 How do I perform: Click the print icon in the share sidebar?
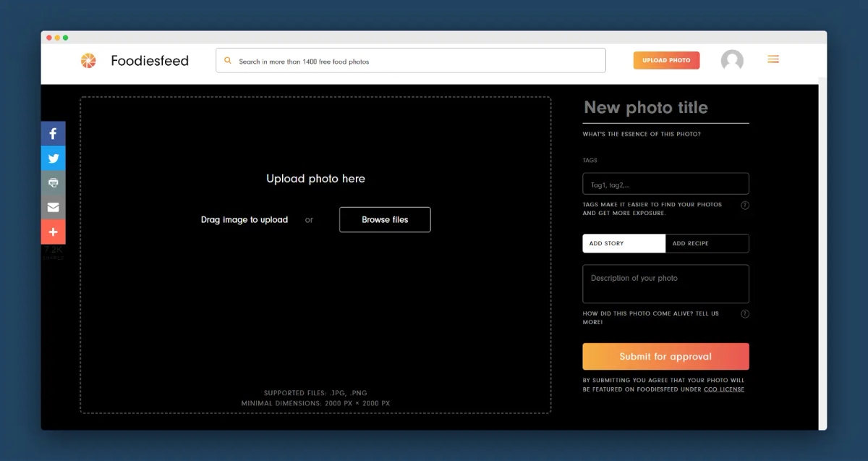pyautogui.click(x=54, y=183)
